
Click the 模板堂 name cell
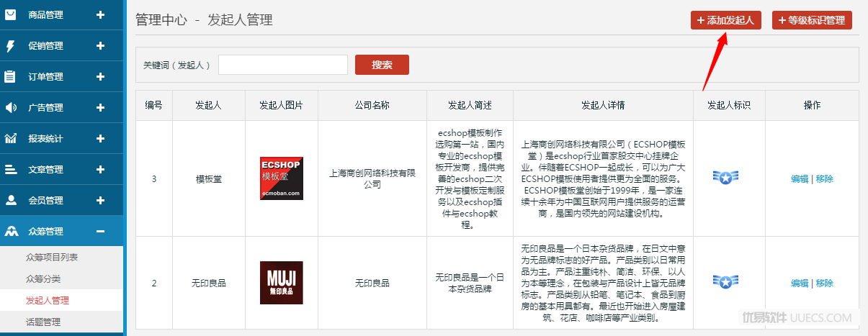pos(209,179)
